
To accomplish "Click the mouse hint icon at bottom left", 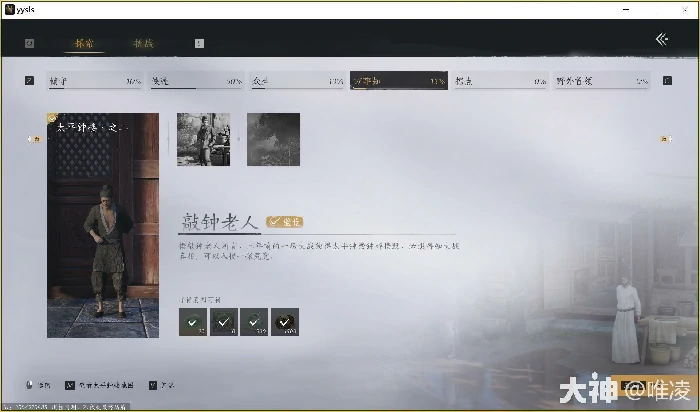I will point(29,384).
